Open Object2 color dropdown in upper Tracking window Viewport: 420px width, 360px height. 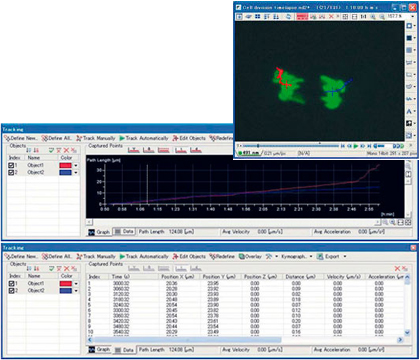tap(76, 173)
